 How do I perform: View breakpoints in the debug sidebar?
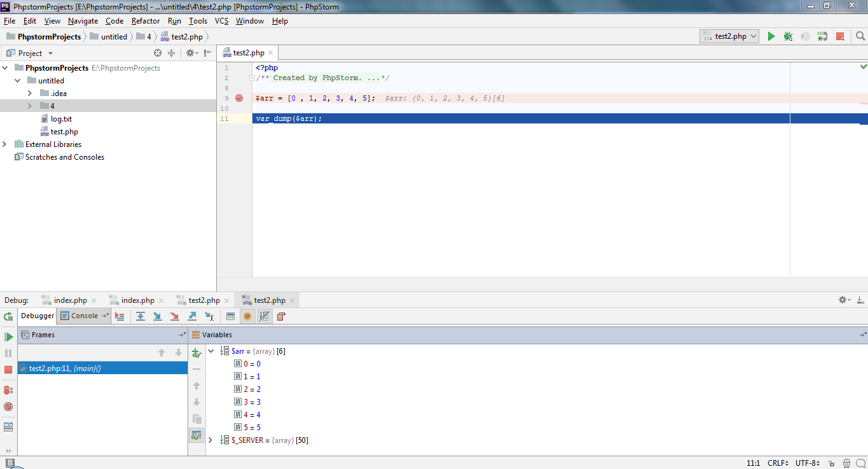[x=8, y=390]
